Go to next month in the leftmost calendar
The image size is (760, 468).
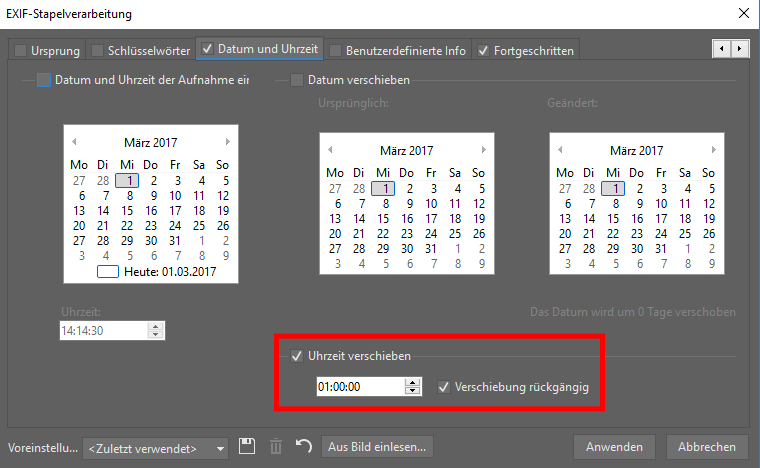pos(228,142)
